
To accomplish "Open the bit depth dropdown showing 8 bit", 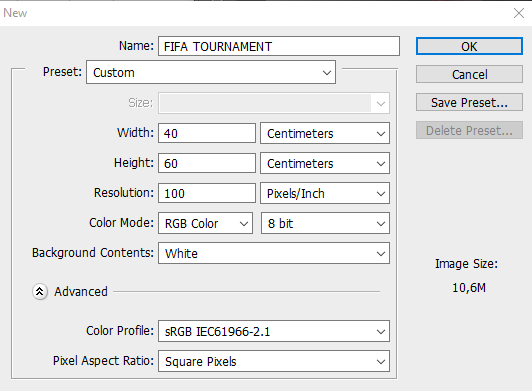I will [x=325, y=223].
